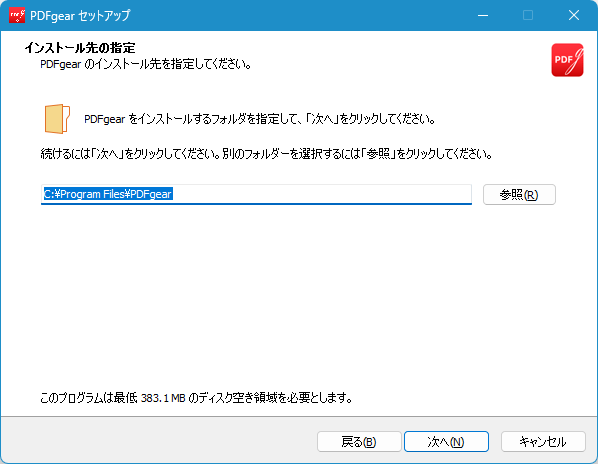Viewport: 598px width, 464px height.
Task: Click the 戻る(B) button
Action: point(359,442)
